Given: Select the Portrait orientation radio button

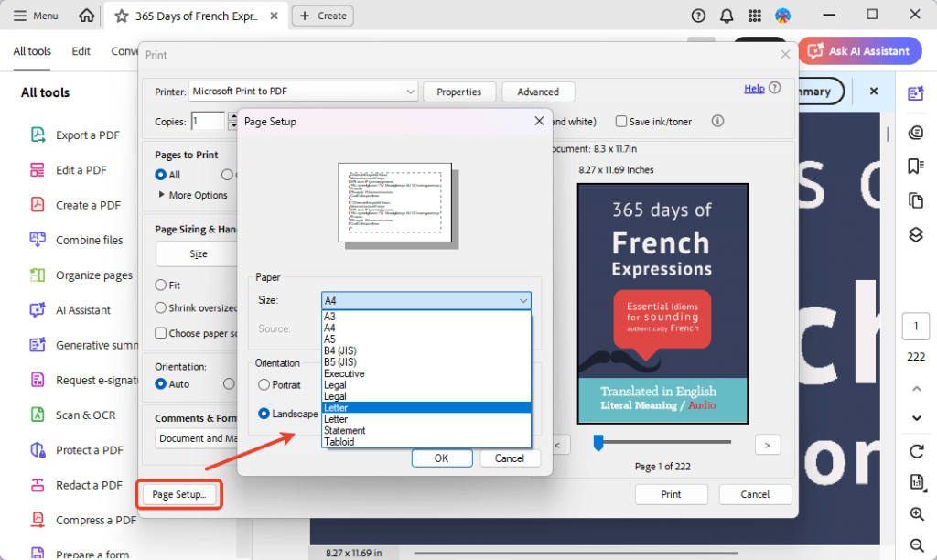Looking at the screenshot, I should coord(264,384).
